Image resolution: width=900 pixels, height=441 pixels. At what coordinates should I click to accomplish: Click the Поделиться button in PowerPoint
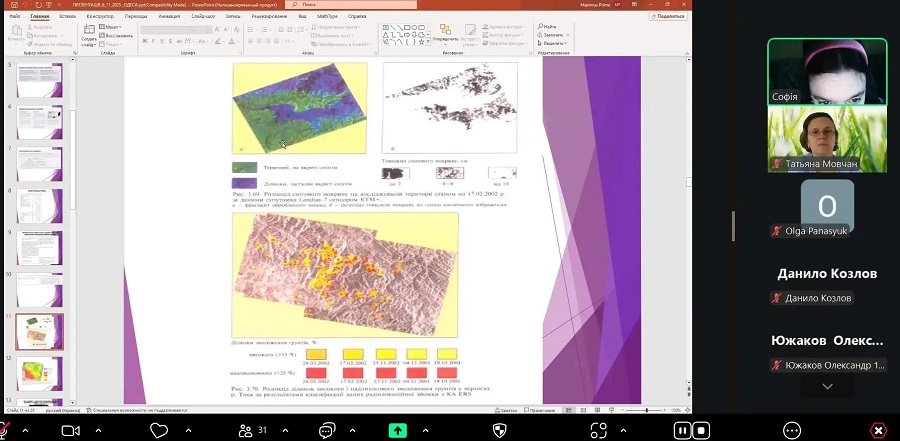coord(663,17)
